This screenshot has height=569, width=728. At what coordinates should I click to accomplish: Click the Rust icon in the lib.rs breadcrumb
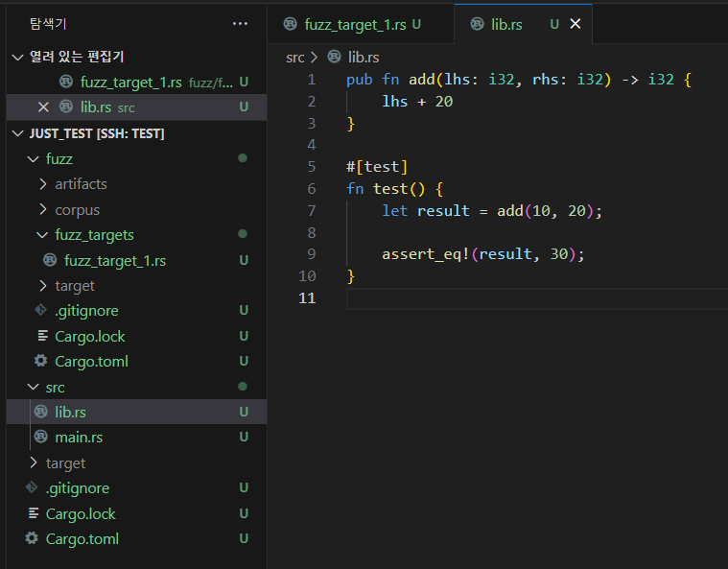click(334, 58)
